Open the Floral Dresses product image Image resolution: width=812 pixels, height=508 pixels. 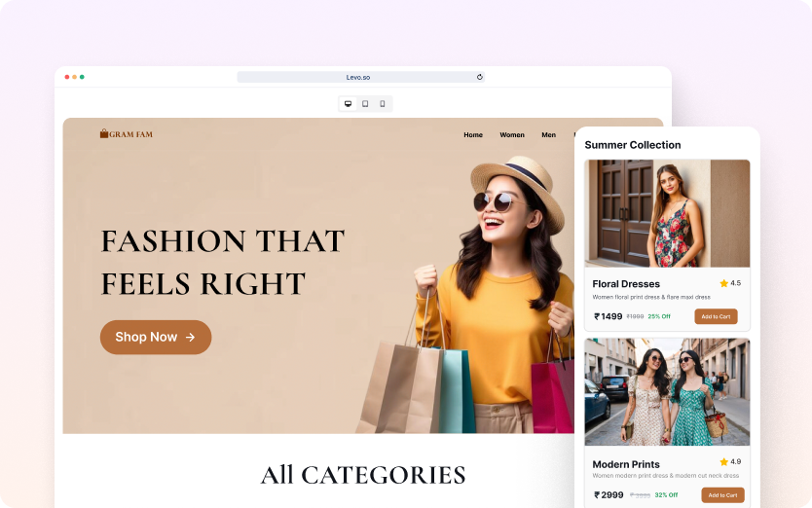pos(667,213)
